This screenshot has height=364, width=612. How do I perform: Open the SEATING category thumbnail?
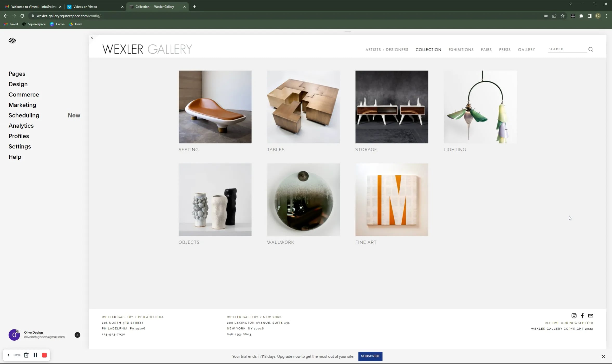(215, 107)
